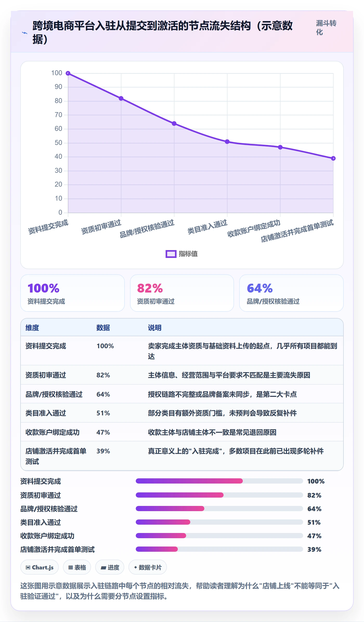Select the Chart.js chip
This screenshot has height=622, width=364.
(40, 567)
